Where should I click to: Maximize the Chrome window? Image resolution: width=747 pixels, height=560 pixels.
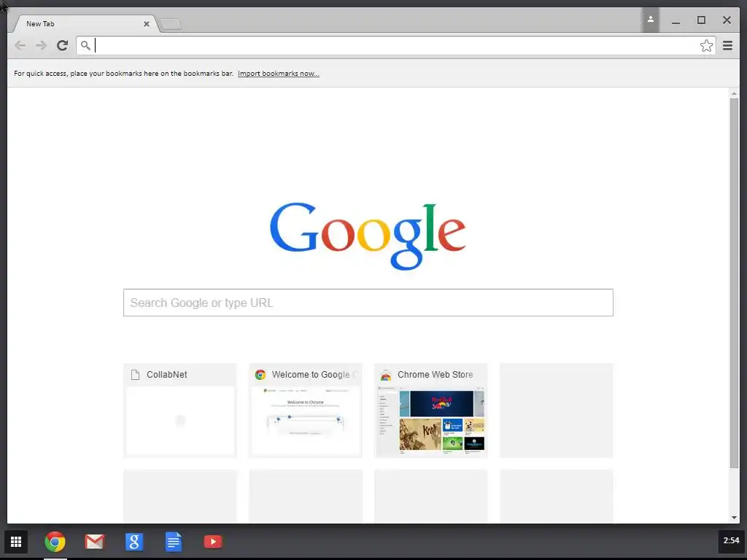(x=701, y=20)
